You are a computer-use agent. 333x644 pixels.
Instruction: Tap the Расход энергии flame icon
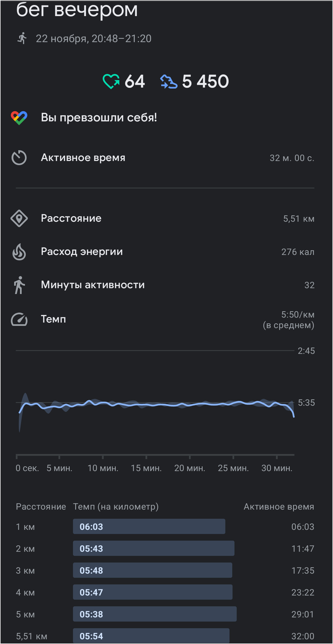pos(19,252)
